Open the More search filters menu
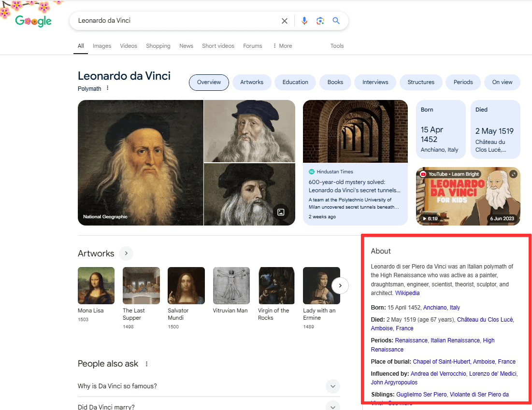532x410 pixels. click(x=282, y=46)
